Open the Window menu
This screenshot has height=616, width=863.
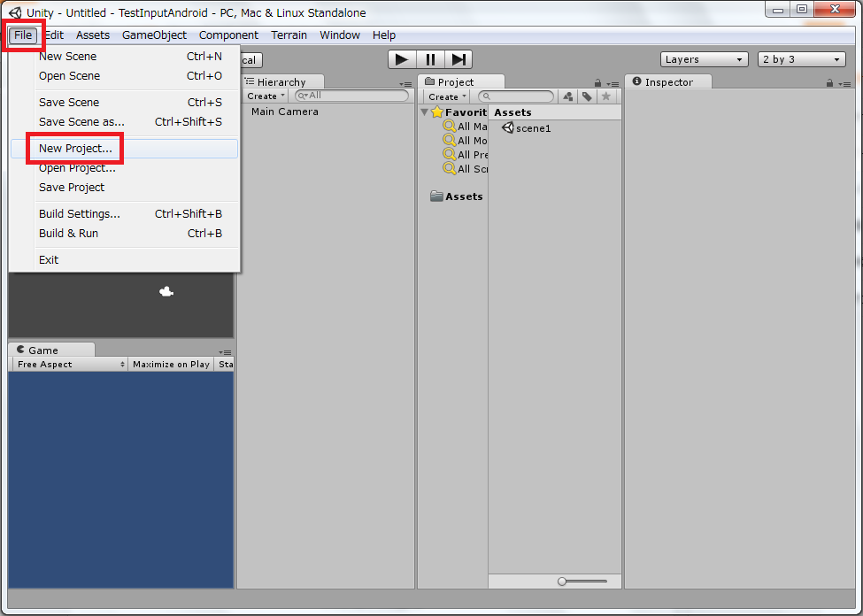pos(340,35)
